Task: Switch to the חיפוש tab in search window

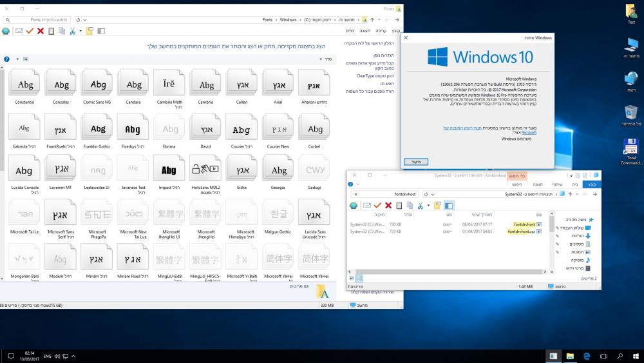Action: [x=516, y=184]
